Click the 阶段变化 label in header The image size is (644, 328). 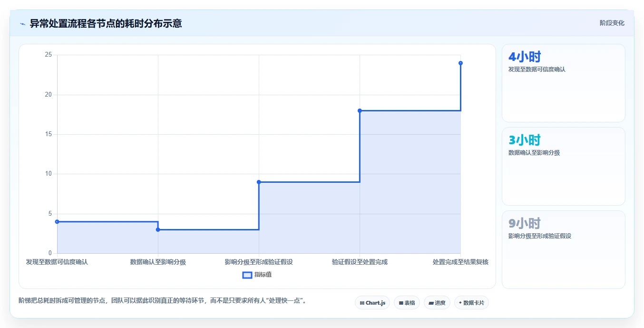(x=612, y=23)
